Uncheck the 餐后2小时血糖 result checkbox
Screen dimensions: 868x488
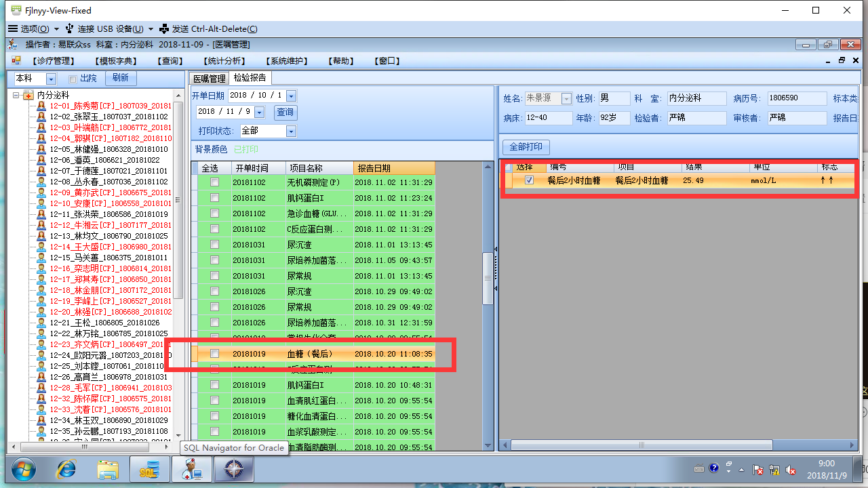(x=530, y=180)
